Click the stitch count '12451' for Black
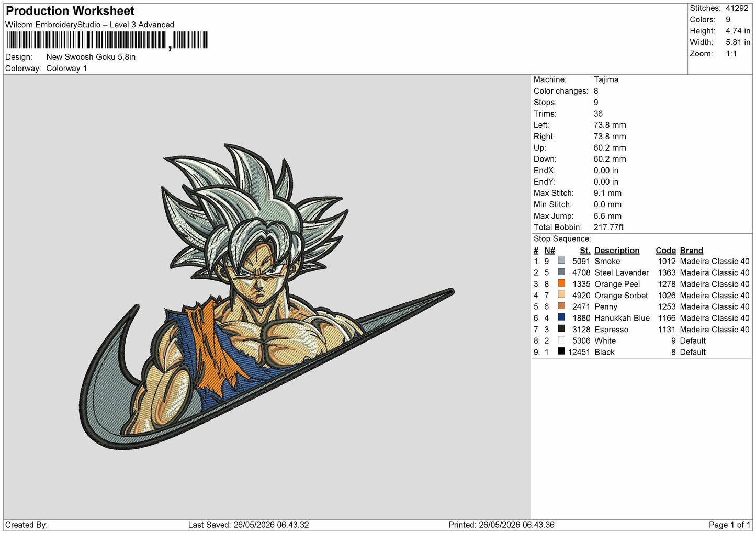Screen dimensions: 756x534 coord(579,353)
